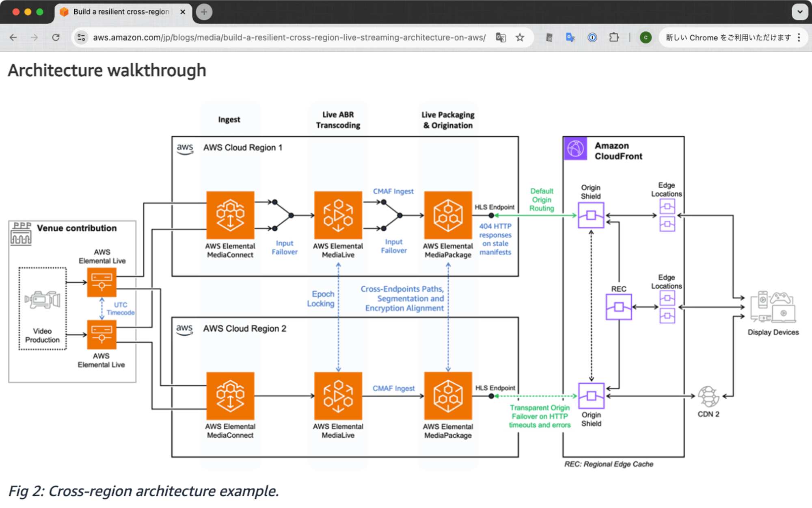The height and width of the screenshot is (508, 812).
Task: Bookmark this page with star icon
Action: point(520,37)
